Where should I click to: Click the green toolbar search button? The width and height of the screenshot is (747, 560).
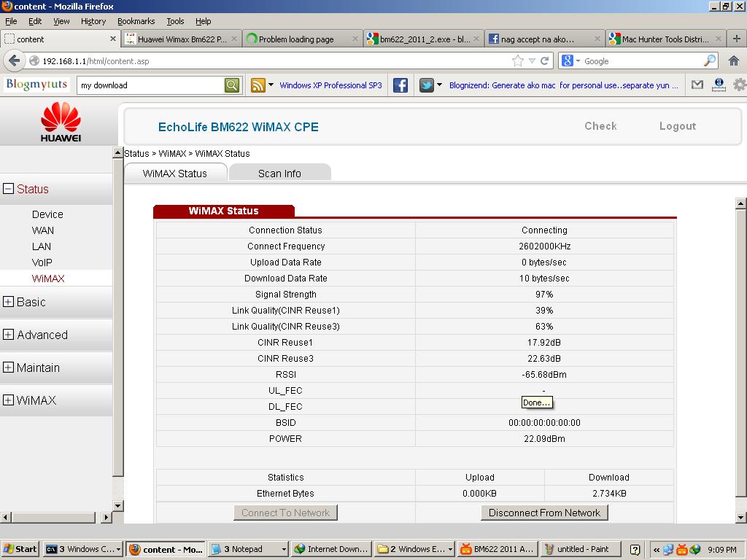click(x=231, y=85)
